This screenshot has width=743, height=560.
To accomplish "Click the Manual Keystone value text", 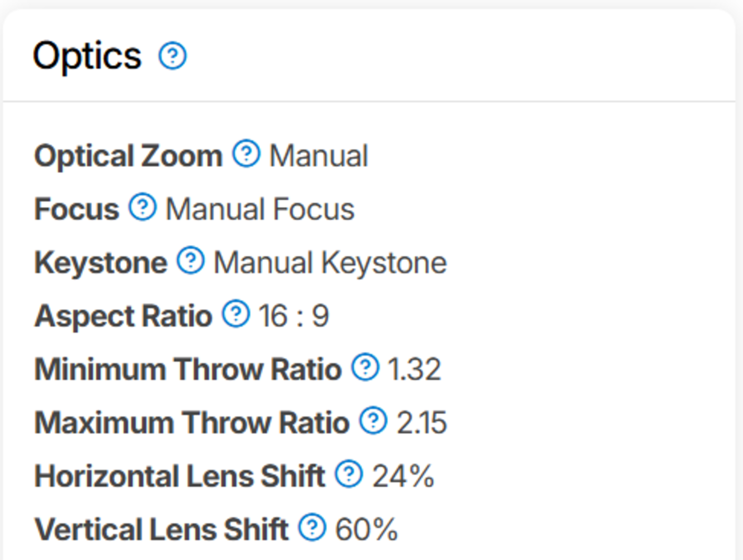I will coord(330,263).
